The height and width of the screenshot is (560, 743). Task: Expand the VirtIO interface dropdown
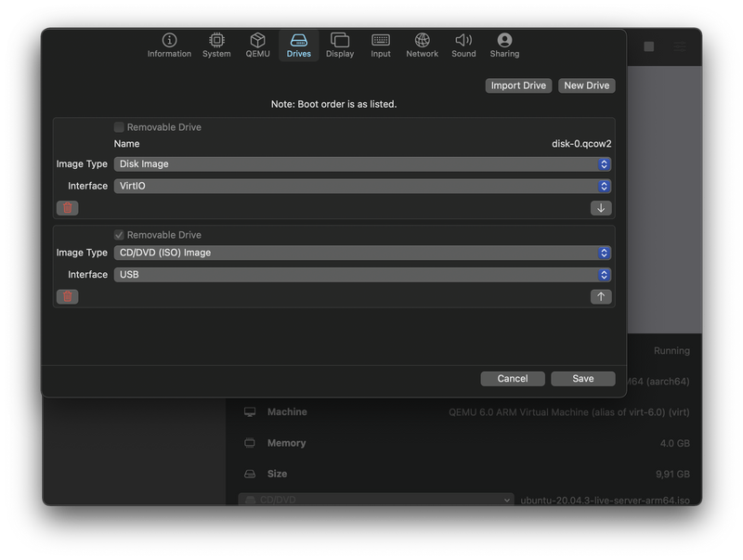tap(362, 186)
